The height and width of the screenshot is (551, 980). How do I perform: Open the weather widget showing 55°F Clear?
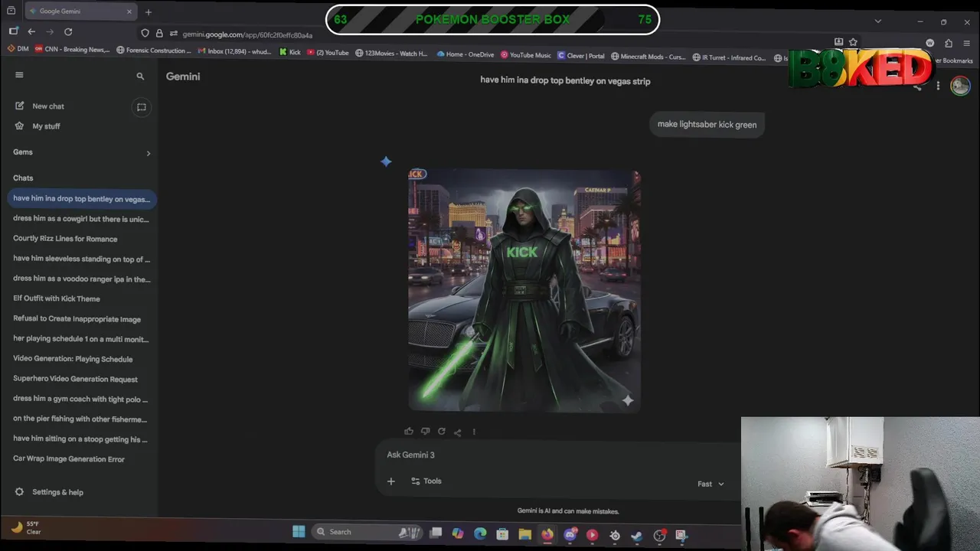click(26, 527)
